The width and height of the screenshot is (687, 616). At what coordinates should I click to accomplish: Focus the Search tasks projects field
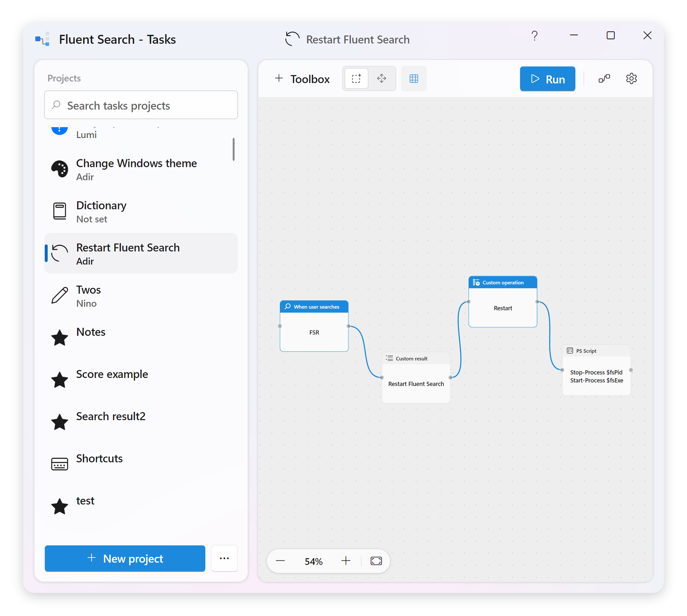click(x=141, y=105)
